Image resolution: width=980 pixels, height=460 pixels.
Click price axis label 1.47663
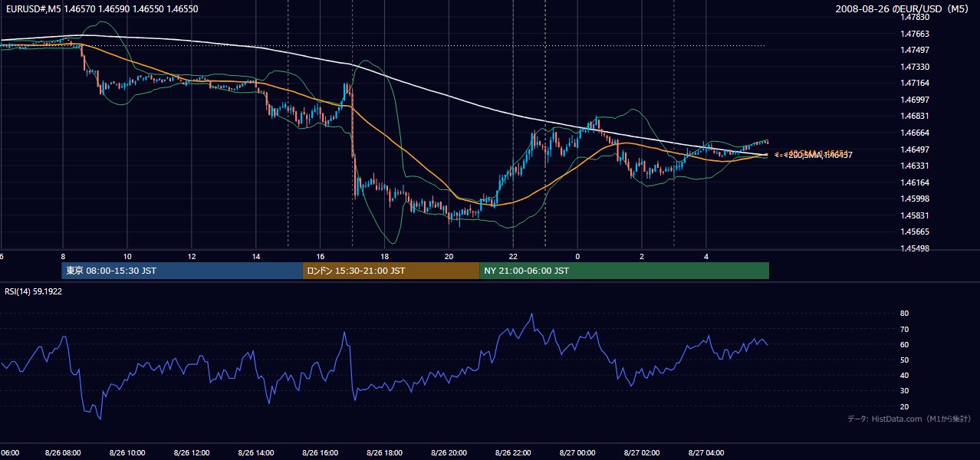(x=914, y=34)
